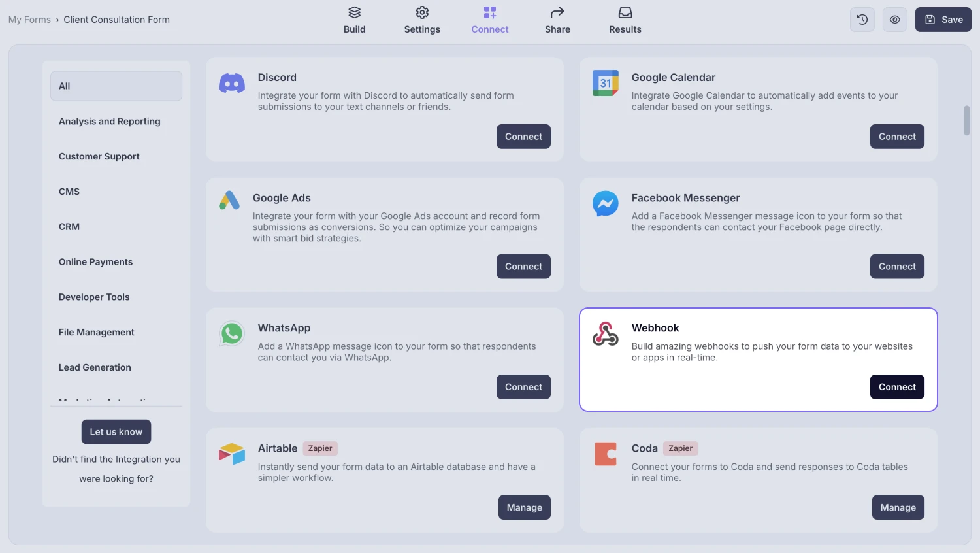Go back to My Forms
This screenshot has width=980, height=553.
[29, 19]
